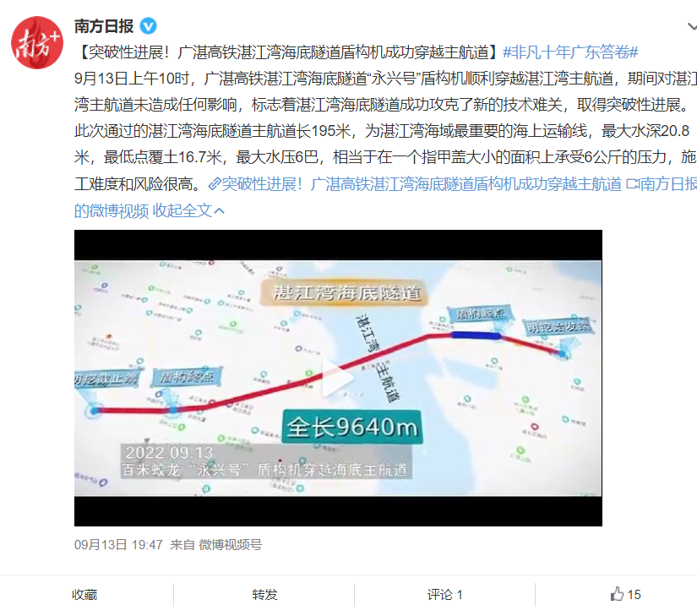
Task: Open the 的微博视频 link
Action: (112, 210)
